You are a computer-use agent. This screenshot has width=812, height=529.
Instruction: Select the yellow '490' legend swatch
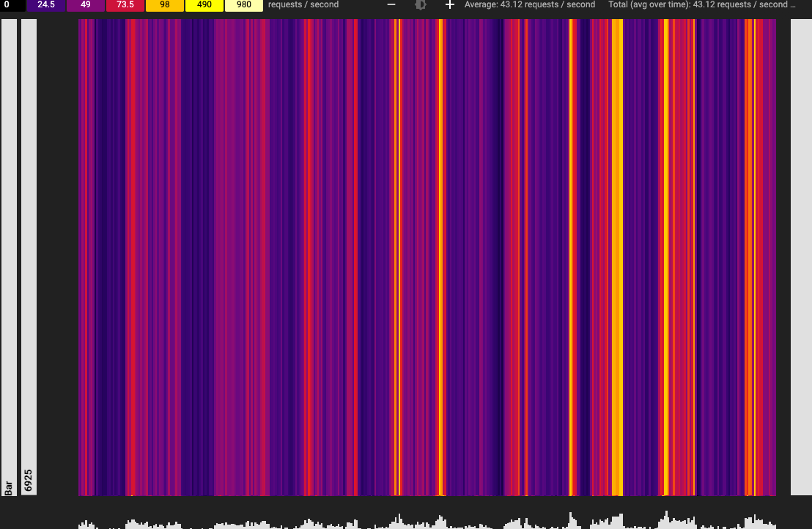click(204, 4)
